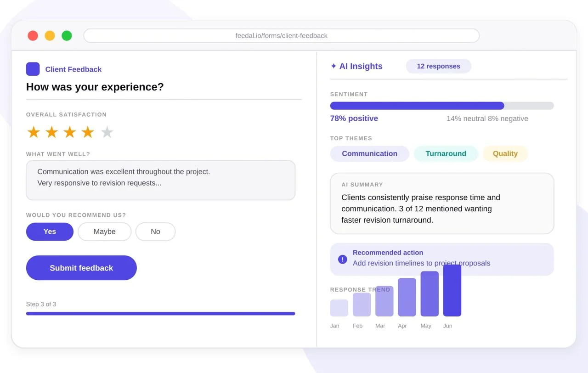Viewport: 588px width, 373px height.
Task: Click the green maximize window button
Action: 67,35
